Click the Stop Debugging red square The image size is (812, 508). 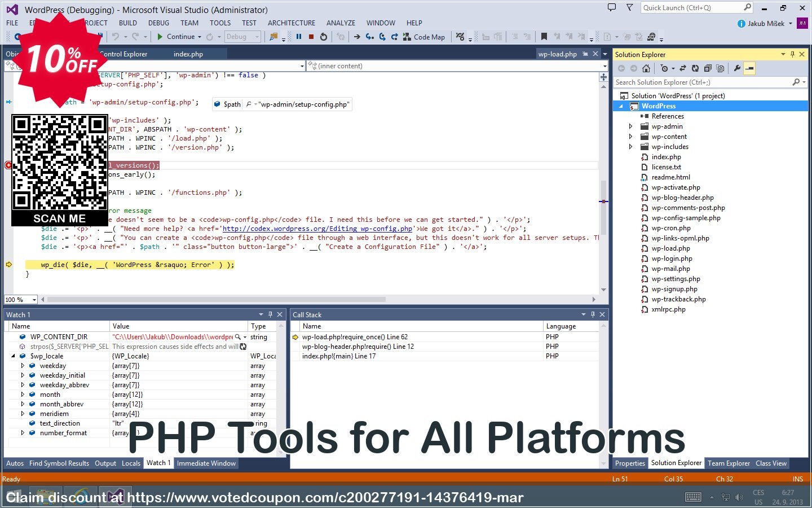[311, 37]
